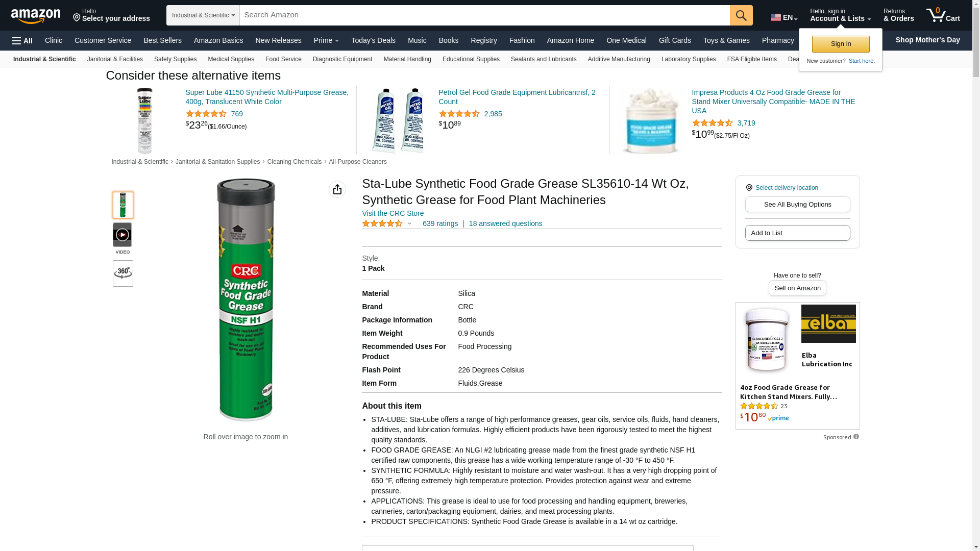Click the search magnifier button

point(741,15)
